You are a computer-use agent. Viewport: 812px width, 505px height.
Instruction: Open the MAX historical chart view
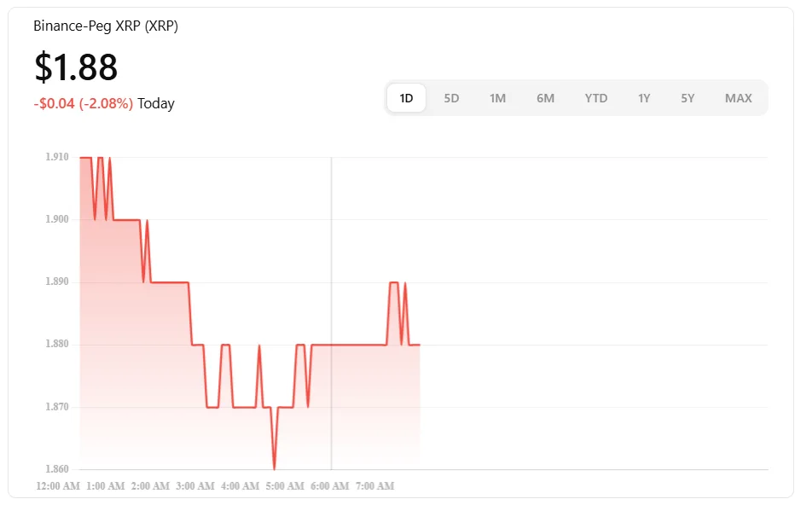tap(737, 97)
